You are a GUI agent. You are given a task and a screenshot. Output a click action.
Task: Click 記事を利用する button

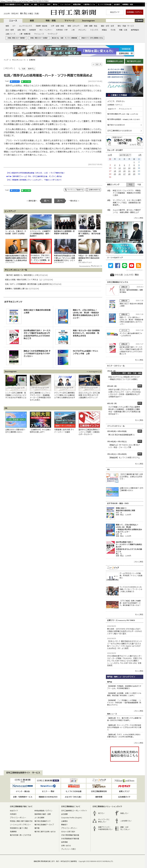tap(93, 190)
